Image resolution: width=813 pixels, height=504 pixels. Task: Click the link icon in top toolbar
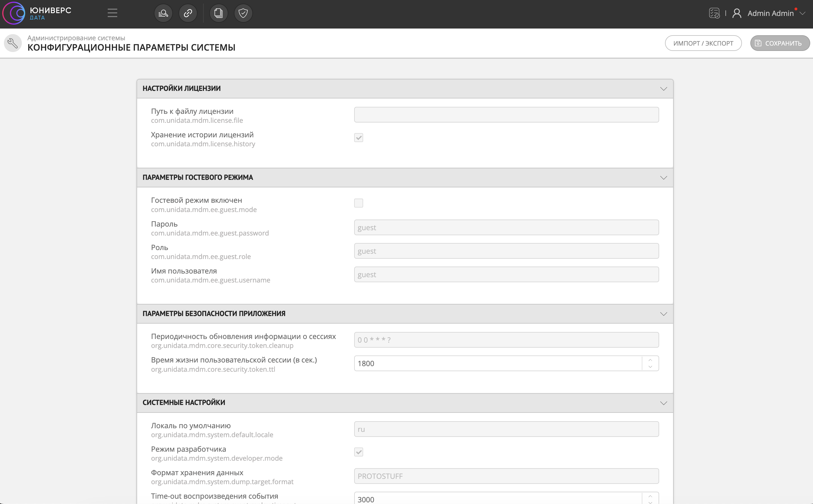(188, 13)
